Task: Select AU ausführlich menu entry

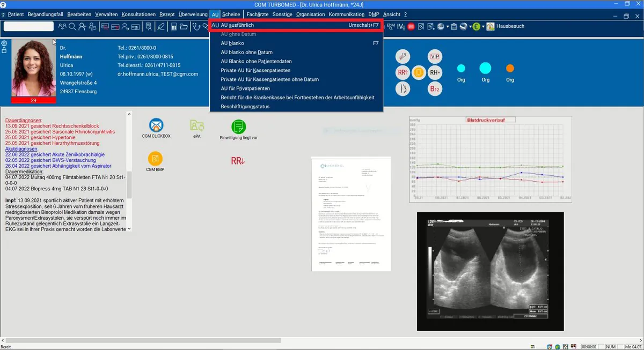Action: tap(296, 25)
